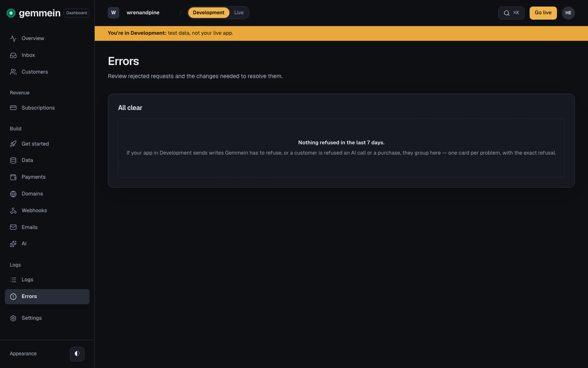588x368 pixels.
Task: Click the Errors page title
Action: pos(123,61)
